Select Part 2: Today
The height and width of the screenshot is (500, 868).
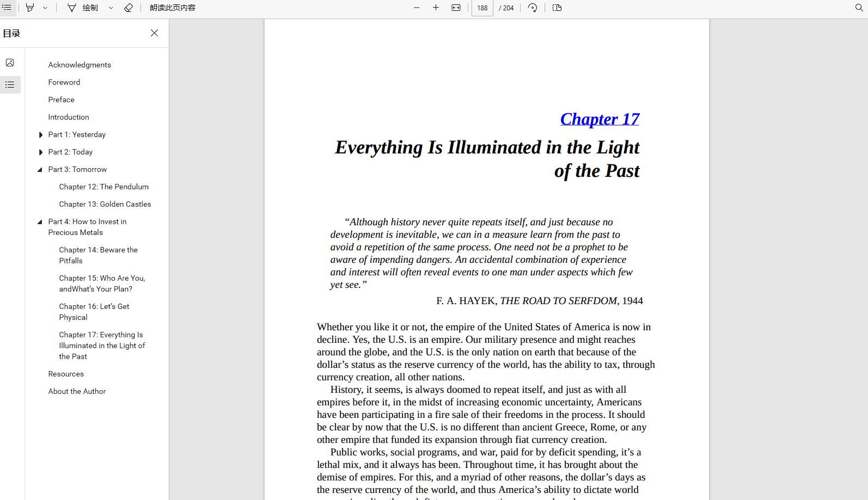tap(70, 152)
